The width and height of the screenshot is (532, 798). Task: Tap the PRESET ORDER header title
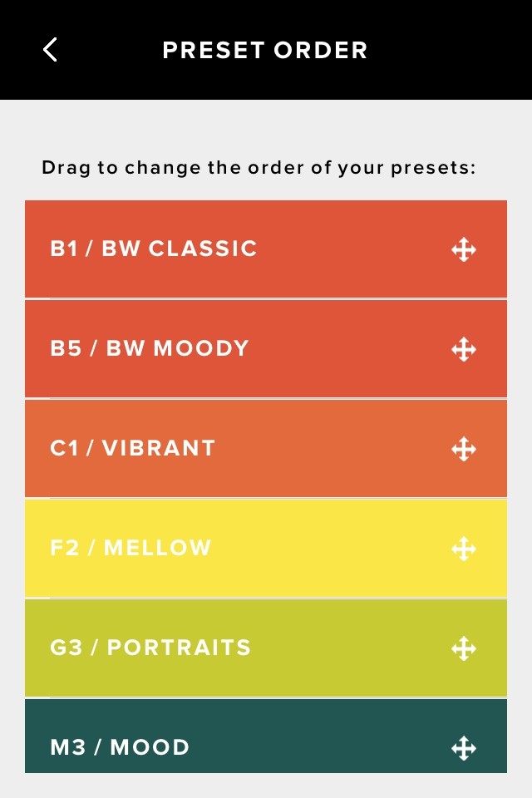265,50
